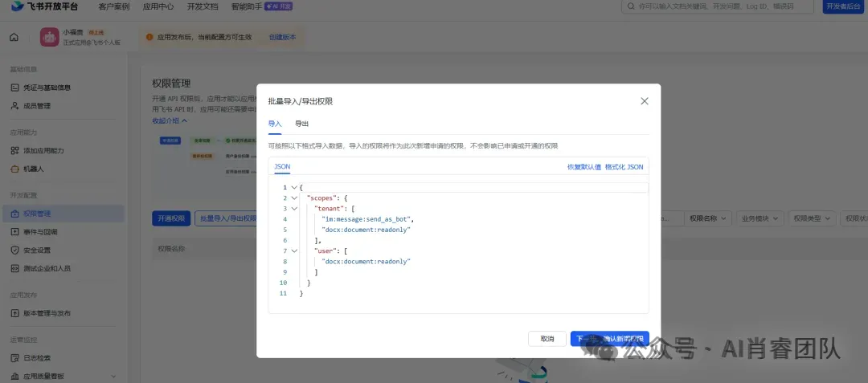Click "docx:document:readonly" on line 5
868x383 pixels.
pyautogui.click(x=366, y=230)
